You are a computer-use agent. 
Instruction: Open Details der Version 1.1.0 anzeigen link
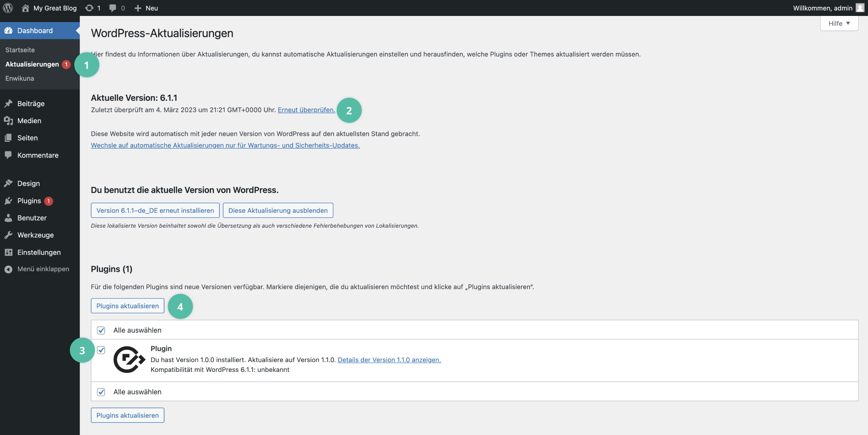[x=389, y=360]
